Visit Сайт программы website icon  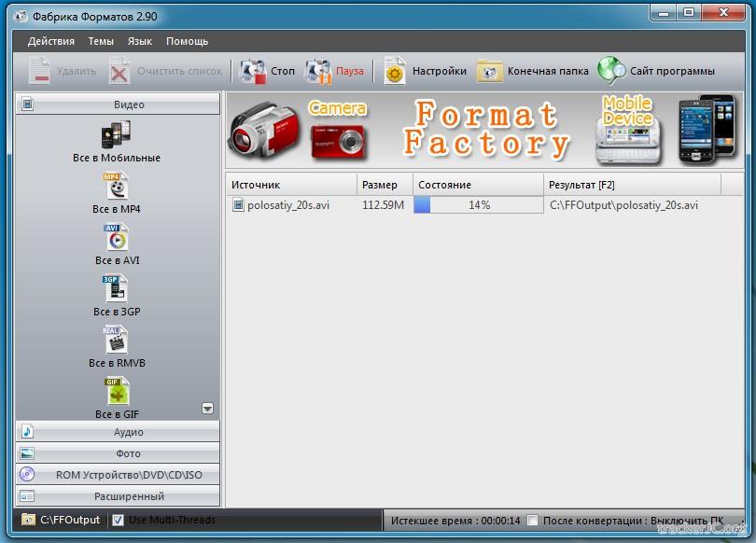[x=611, y=71]
